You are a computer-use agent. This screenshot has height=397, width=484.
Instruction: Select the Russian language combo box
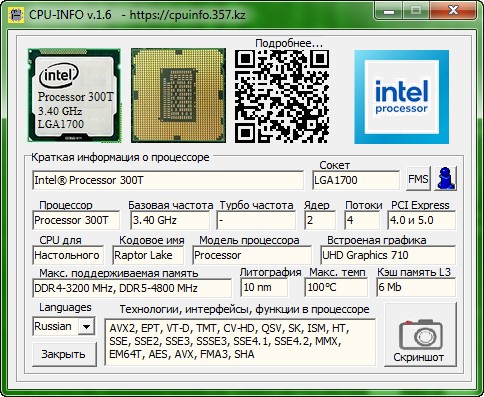point(64,326)
